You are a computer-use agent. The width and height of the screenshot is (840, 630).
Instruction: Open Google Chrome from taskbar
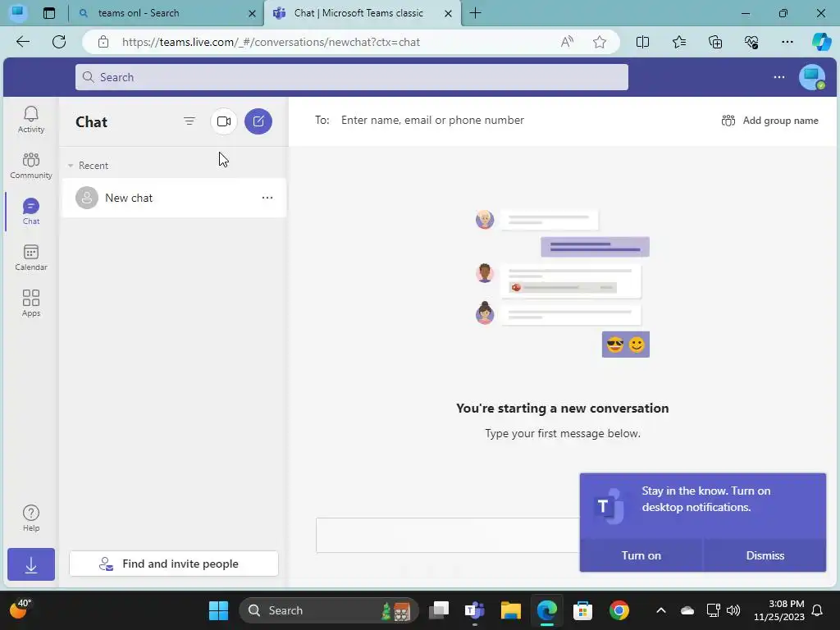[x=619, y=610]
